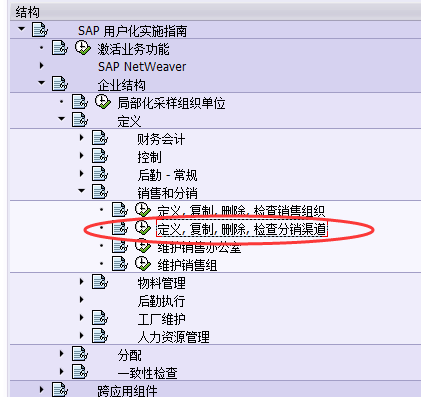Click the 工厂维护 label
Image resolution: width=421 pixels, height=397 pixels.
(x=161, y=319)
